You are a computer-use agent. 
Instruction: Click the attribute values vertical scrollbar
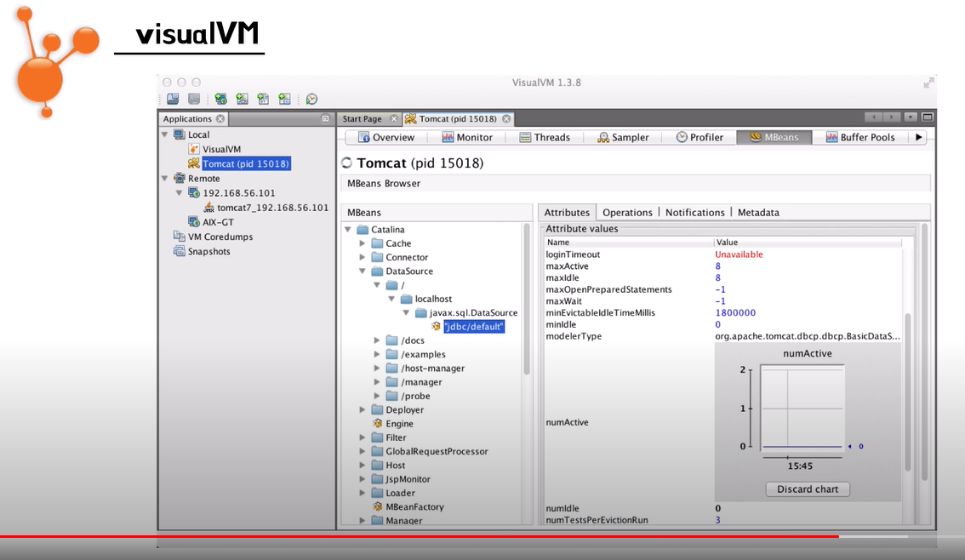(907, 392)
